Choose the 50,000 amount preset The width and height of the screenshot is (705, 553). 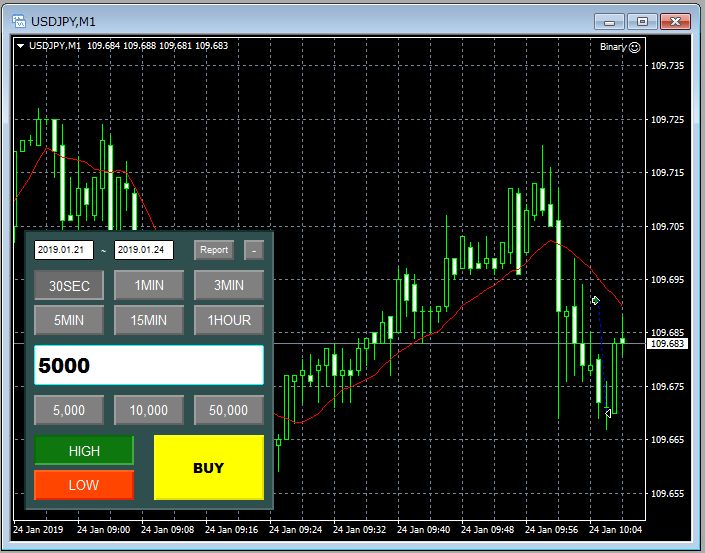tap(229, 410)
